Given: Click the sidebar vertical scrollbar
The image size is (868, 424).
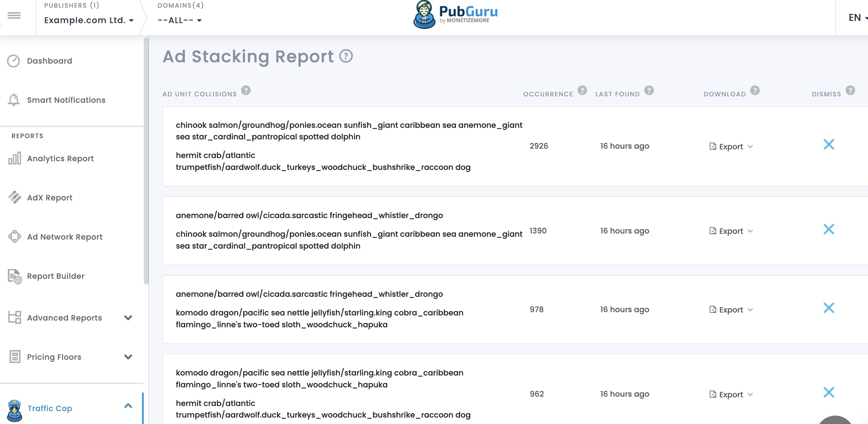Looking at the screenshot, I should pos(146,162).
